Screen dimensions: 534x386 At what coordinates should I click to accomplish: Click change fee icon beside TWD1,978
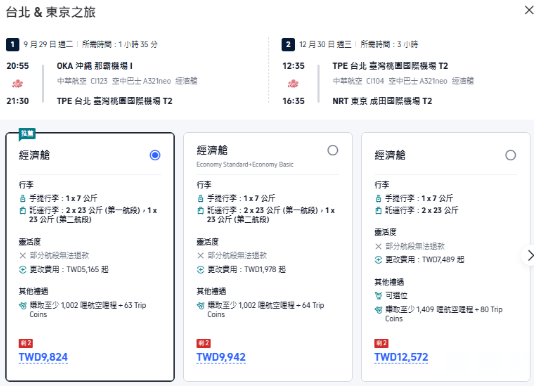200,270
